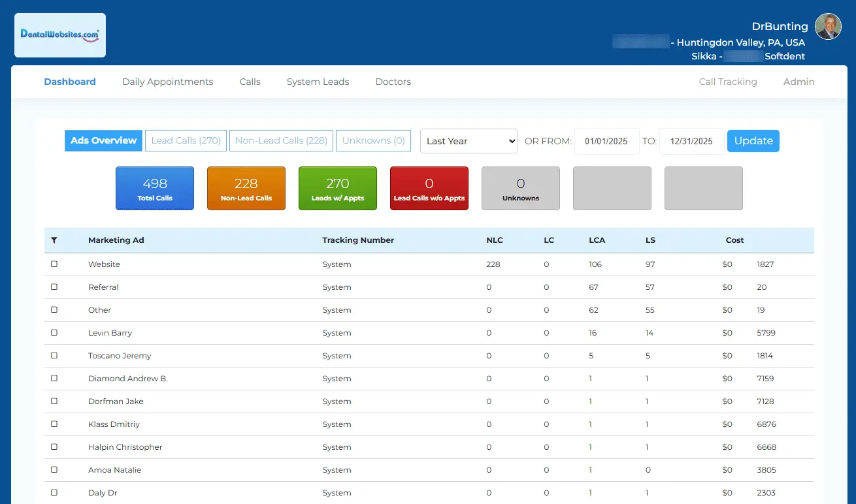Open the Call Tracking menu item
The width and height of the screenshot is (856, 504).
tap(728, 82)
